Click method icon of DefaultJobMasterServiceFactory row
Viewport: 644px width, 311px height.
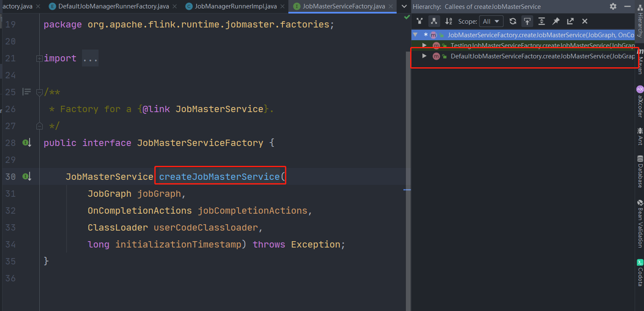436,56
